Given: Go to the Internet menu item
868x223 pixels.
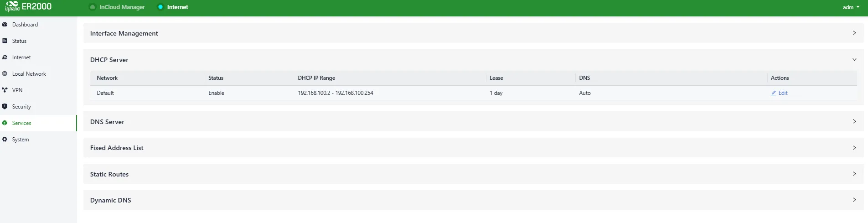Looking at the screenshot, I should (38, 57).
